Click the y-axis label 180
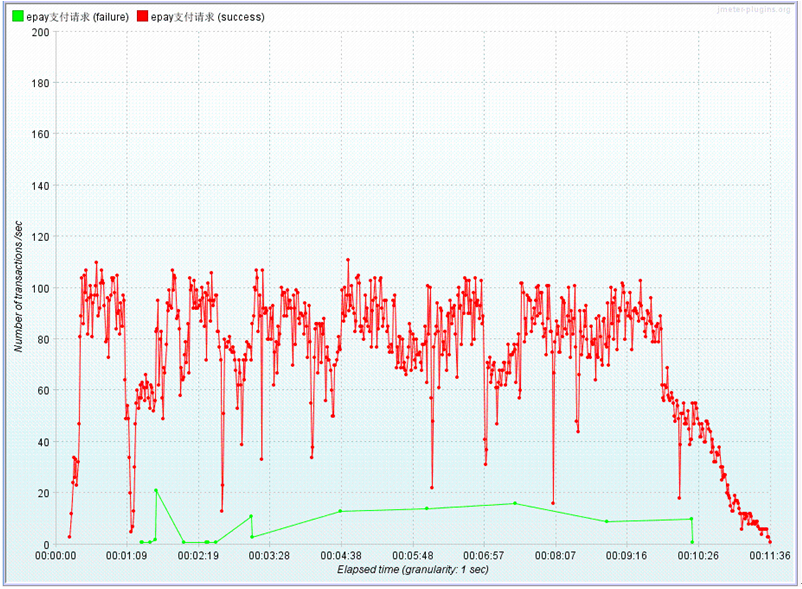This screenshot has width=802, height=589. pyautogui.click(x=40, y=83)
